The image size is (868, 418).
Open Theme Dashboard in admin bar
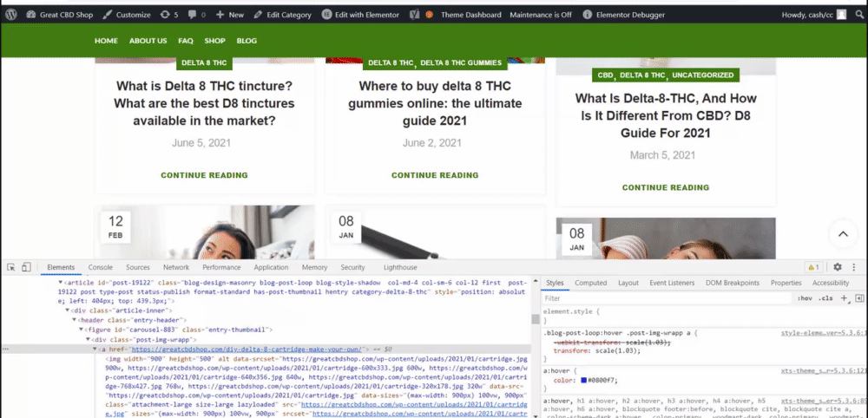click(470, 15)
